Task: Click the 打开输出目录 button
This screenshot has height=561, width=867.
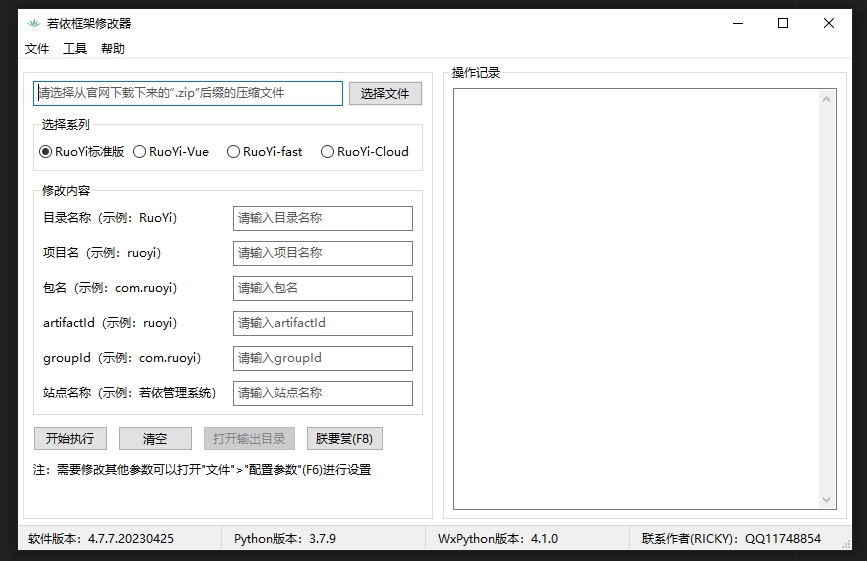Action: [249, 439]
